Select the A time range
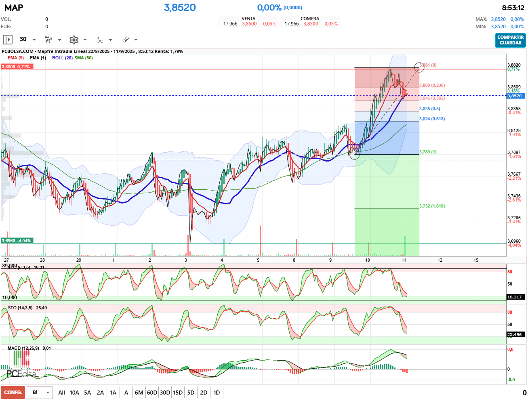This screenshot has height=401, width=532. point(126,393)
